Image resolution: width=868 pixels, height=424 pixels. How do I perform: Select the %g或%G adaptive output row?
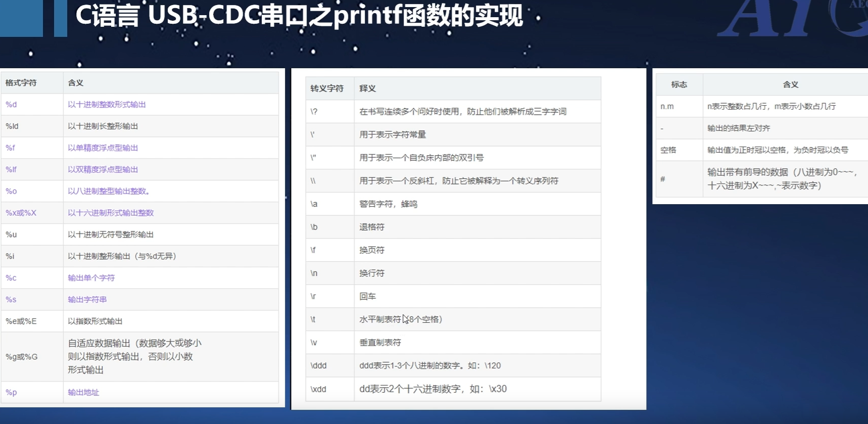tap(140, 357)
